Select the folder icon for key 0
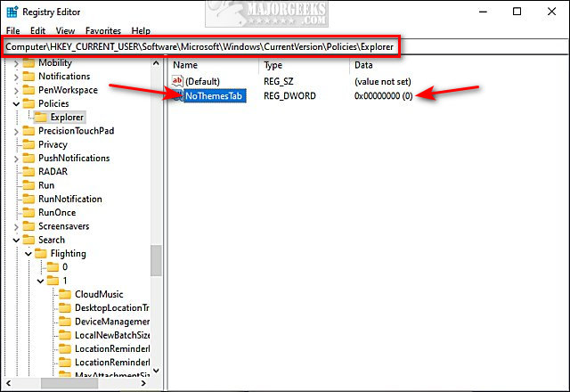The image size is (570, 392). (53, 267)
